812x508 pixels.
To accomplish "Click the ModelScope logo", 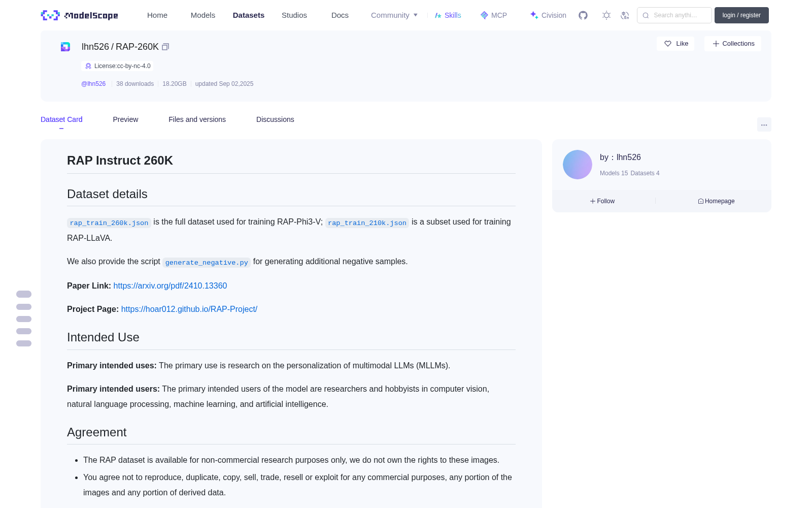I will [x=79, y=15].
